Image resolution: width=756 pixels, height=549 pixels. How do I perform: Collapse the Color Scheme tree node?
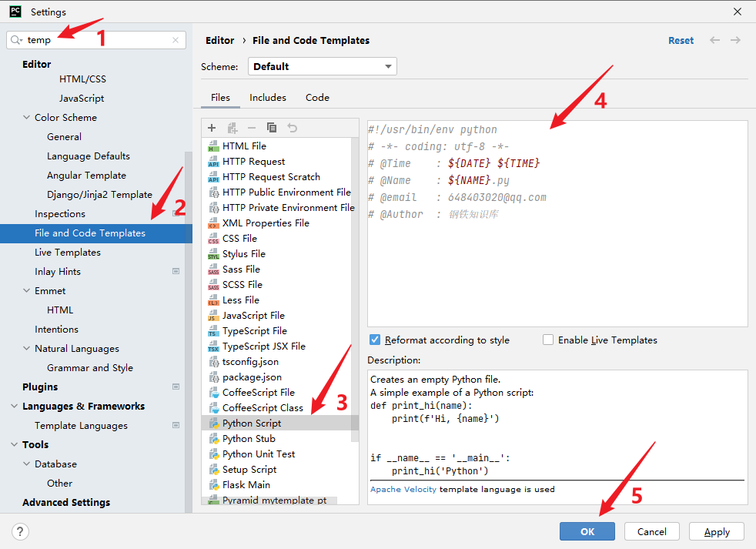point(26,117)
